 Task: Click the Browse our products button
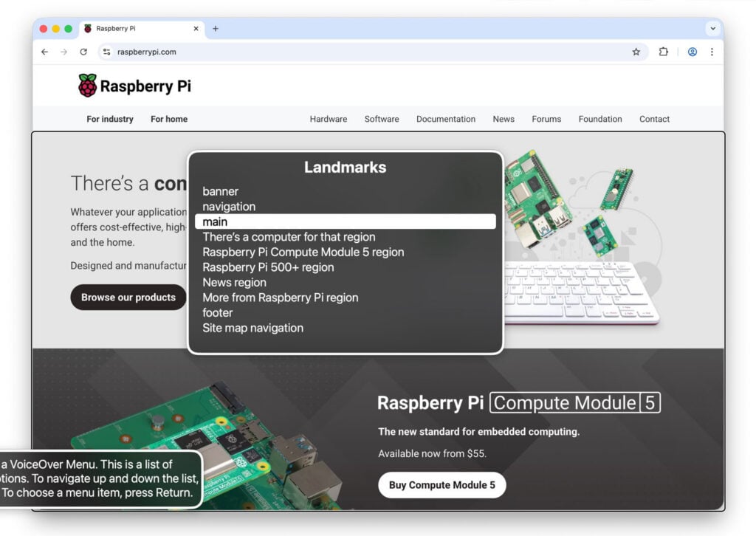(128, 298)
